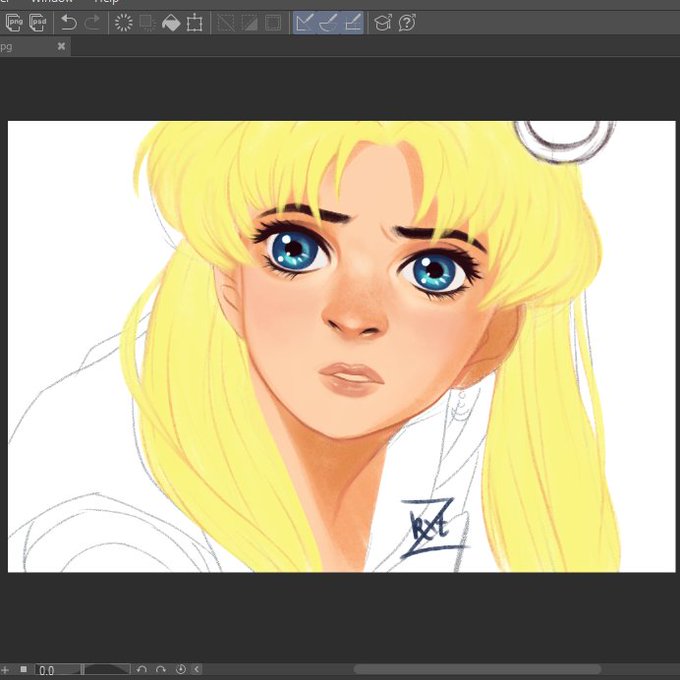Clear the layer content with the Clear icon
Viewport: 680px width, 680px height.
coord(124,23)
